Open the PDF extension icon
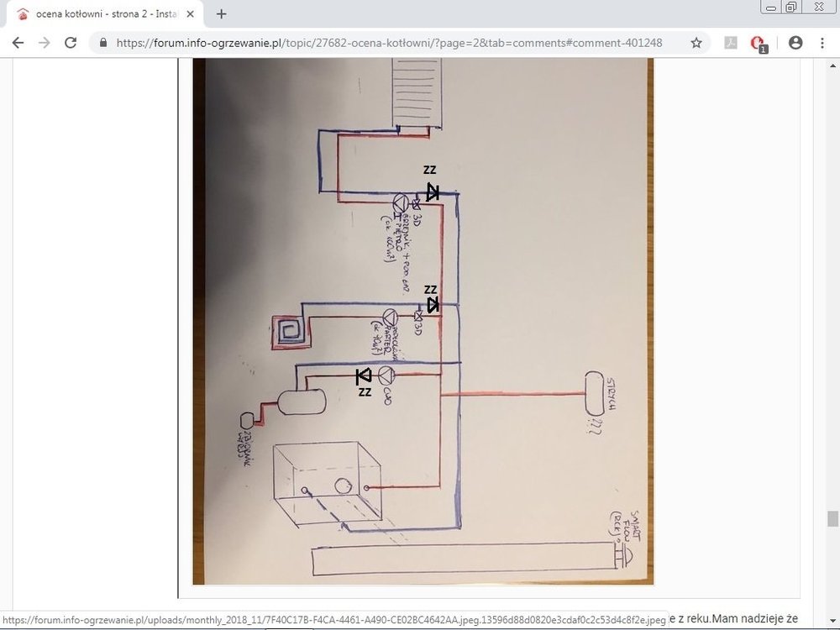This screenshot has width=840, height=630. tap(731, 43)
